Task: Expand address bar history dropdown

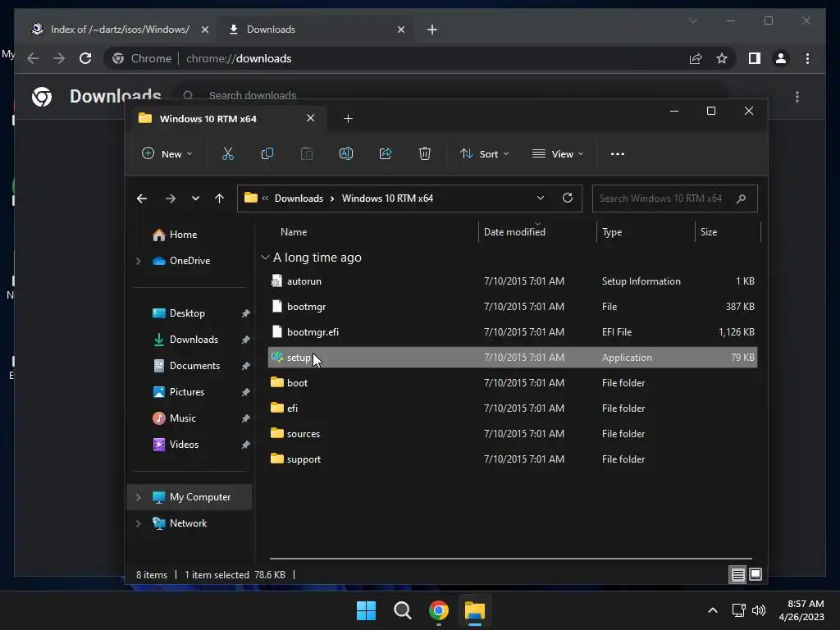Action: (x=541, y=198)
